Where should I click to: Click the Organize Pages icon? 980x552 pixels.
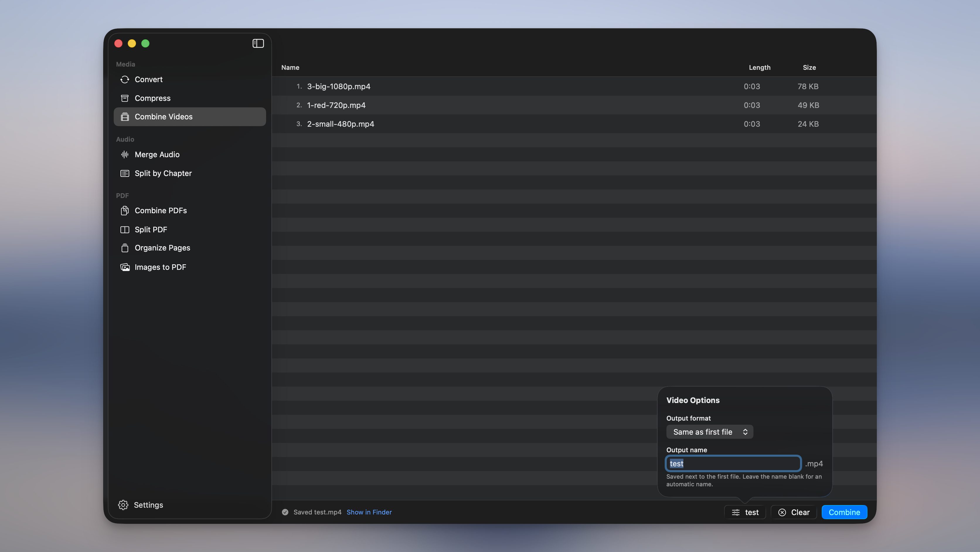click(125, 248)
